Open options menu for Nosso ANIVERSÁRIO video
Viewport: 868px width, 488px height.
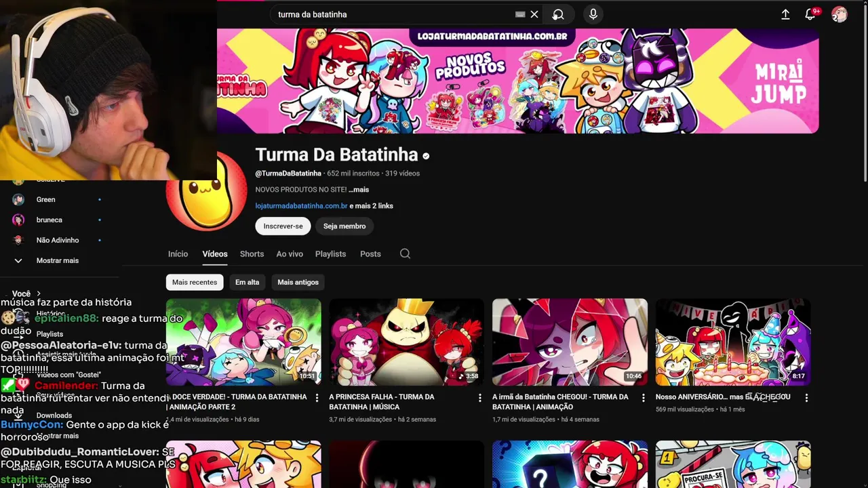[806, 399]
